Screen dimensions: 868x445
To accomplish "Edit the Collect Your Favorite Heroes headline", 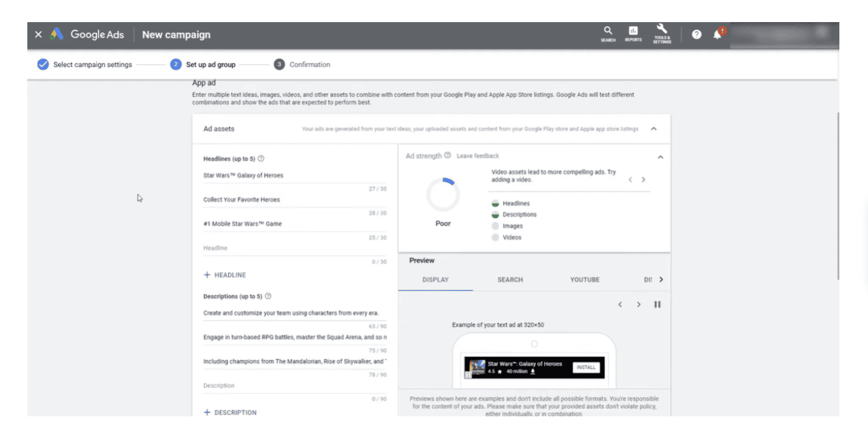I will coord(295,200).
